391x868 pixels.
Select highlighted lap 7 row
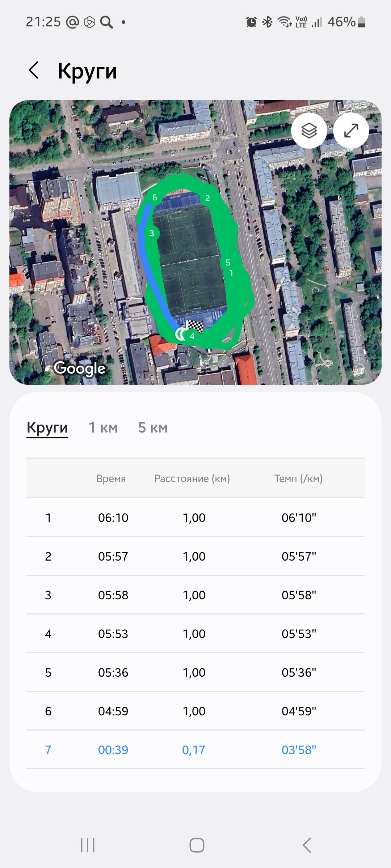tap(195, 750)
